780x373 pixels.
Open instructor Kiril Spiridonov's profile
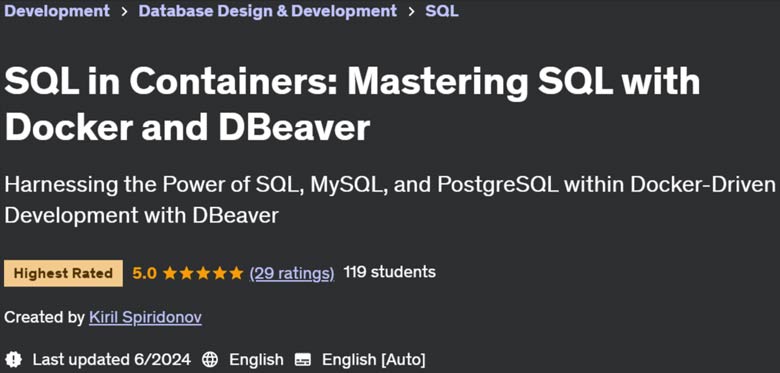(x=145, y=317)
